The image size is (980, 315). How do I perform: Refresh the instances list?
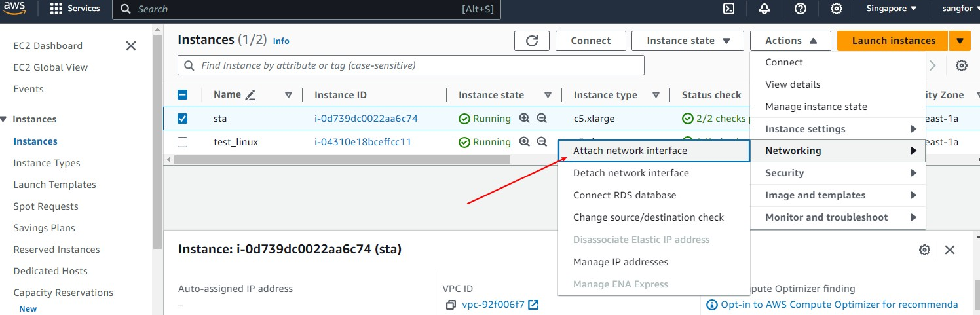(x=532, y=41)
